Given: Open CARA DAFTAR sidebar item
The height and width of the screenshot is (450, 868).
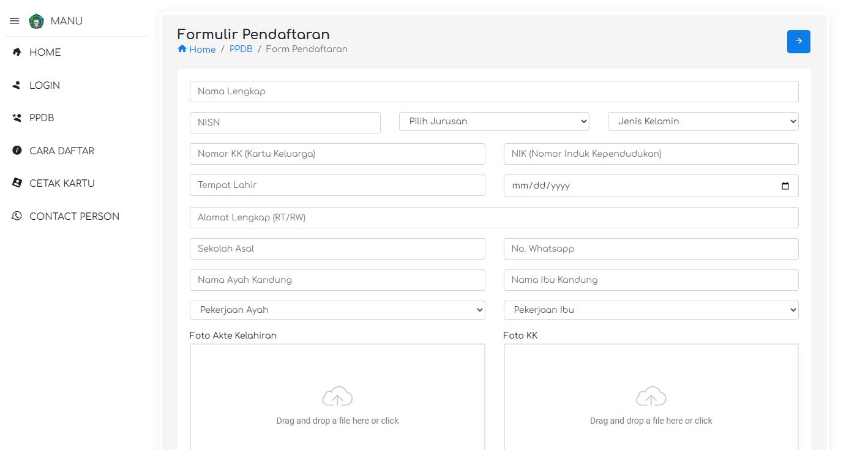Looking at the screenshot, I should click(62, 151).
